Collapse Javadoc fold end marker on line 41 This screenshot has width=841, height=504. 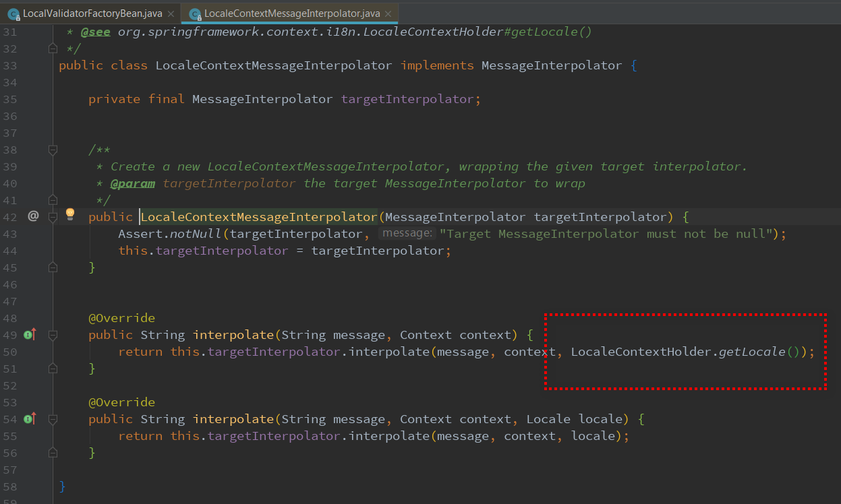53,200
